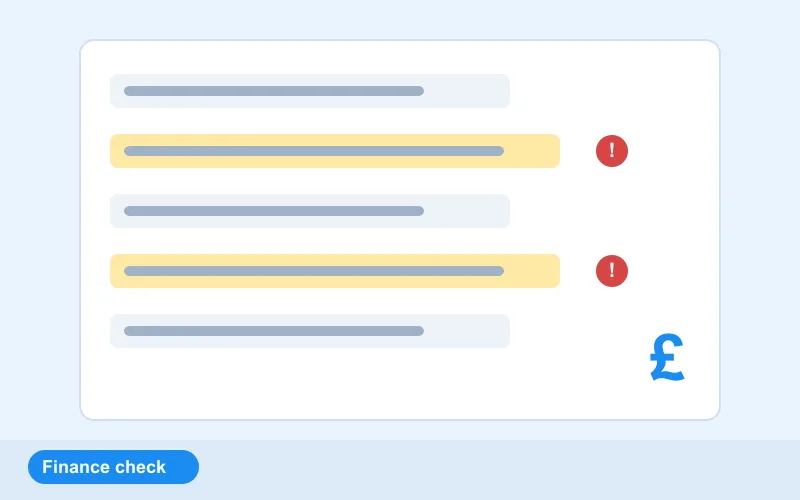Image resolution: width=800 pixels, height=500 pixels.
Task: Select the grey row between yellow rows
Action: point(310,211)
